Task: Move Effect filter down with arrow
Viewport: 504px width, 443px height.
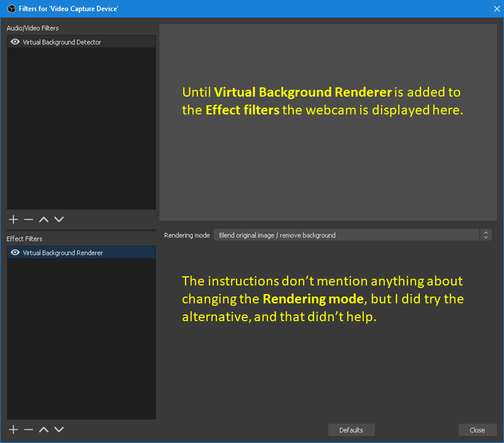Action: click(x=59, y=429)
